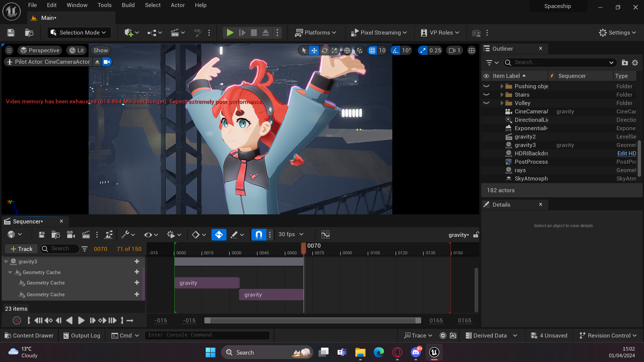644x362 pixels.
Task: Open the Actor menu
Action: point(178,5)
